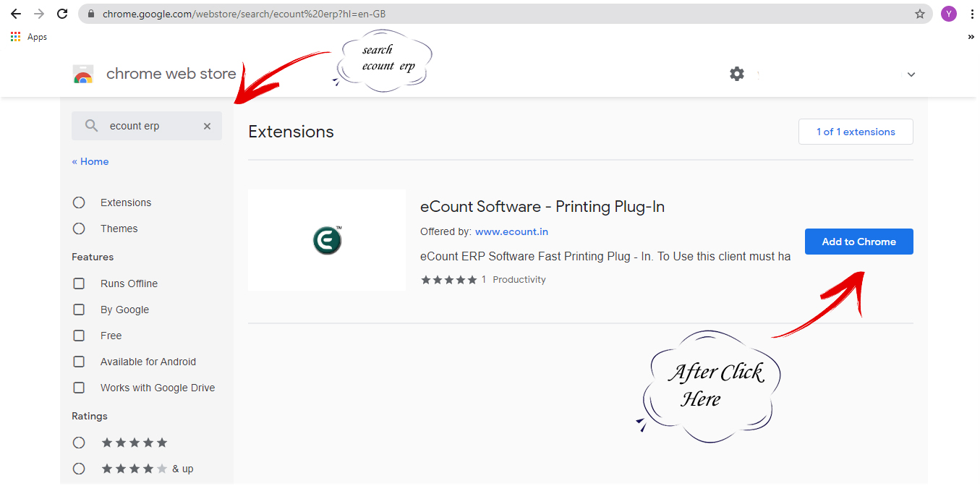This screenshot has width=980, height=486.
Task: Open the Apps grid shortcut in bookmarks bar
Action: pyautogui.click(x=29, y=37)
